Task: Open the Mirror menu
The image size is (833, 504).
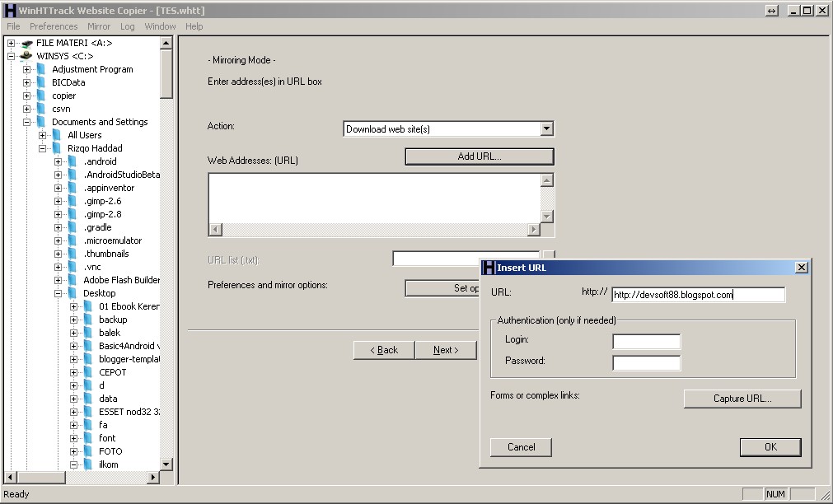Action: tap(99, 26)
